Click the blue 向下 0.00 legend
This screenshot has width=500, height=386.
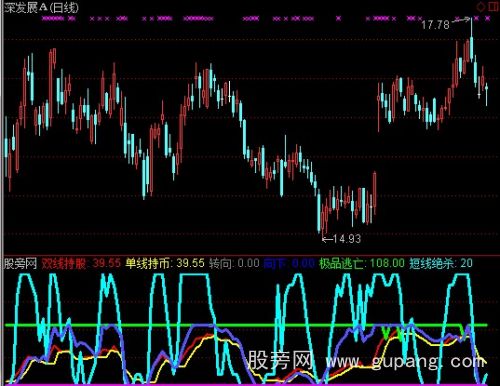click(x=289, y=264)
